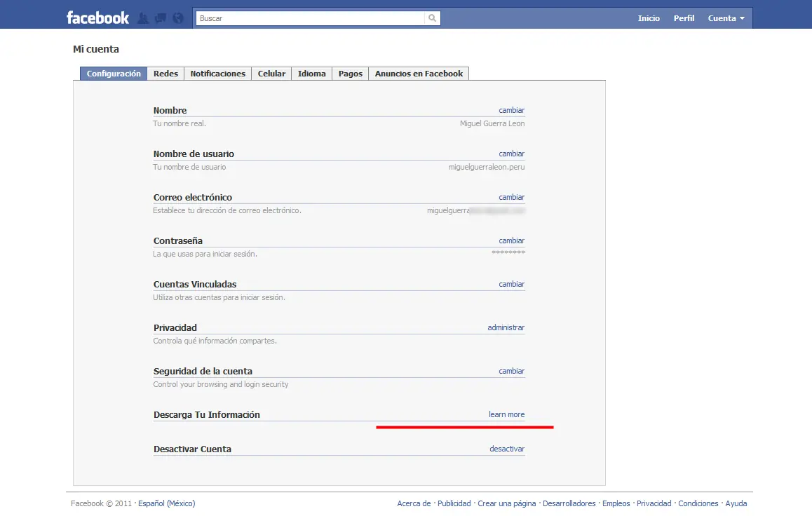Open Empleos footer link
812x516 pixels.
[616, 503]
